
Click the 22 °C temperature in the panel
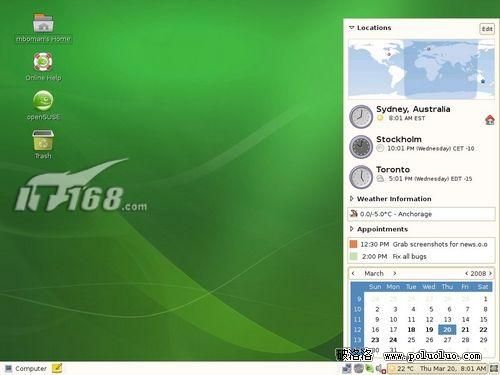(x=405, y=369)
